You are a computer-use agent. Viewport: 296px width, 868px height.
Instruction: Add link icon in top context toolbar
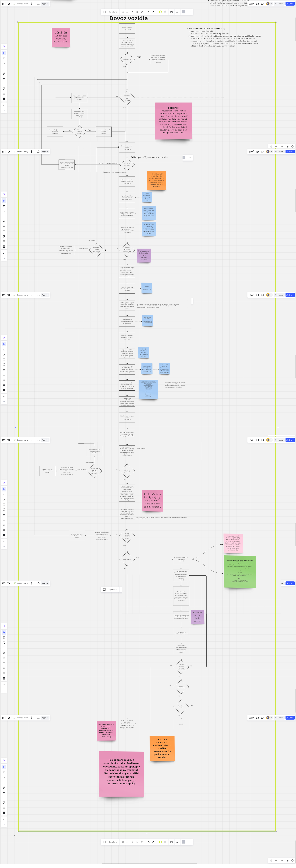[142, 12]
